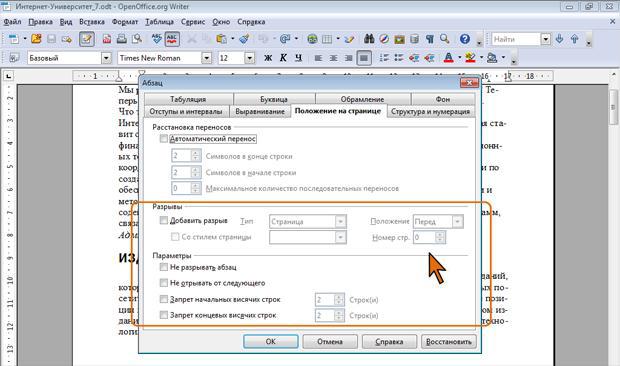Open the Базовый paragraph style dropdown

[x=106, y=58]
